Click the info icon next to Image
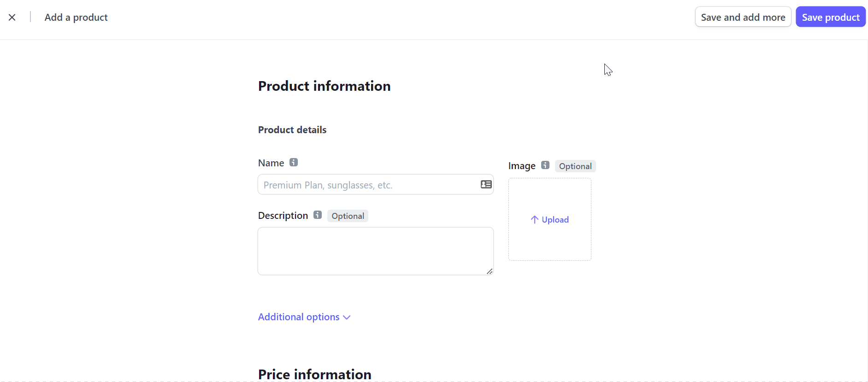Image resolution: width=868 pixels, height=382 pixels. [545, 165]
